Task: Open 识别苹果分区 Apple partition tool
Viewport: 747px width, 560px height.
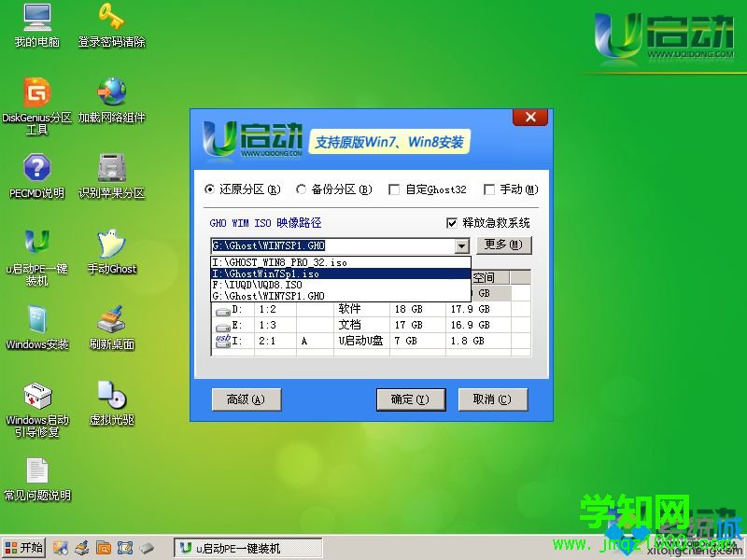Action: click(x=110, y=173)
